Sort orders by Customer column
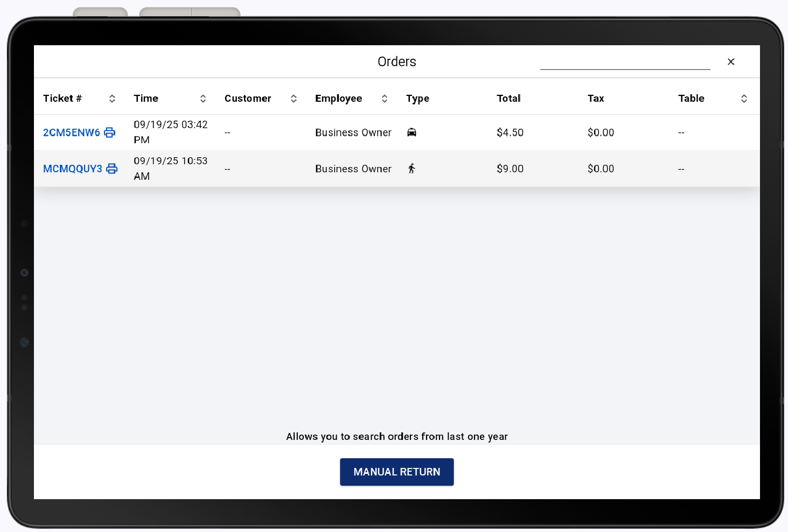 [294, 99]
